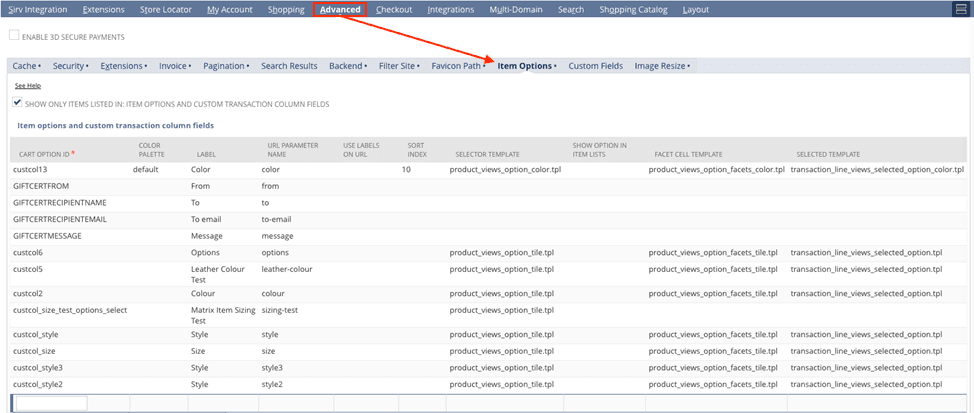Open the Custom Fields subtab
The width and height of the screenshot is (974, 413).
(x=596, y=66)
